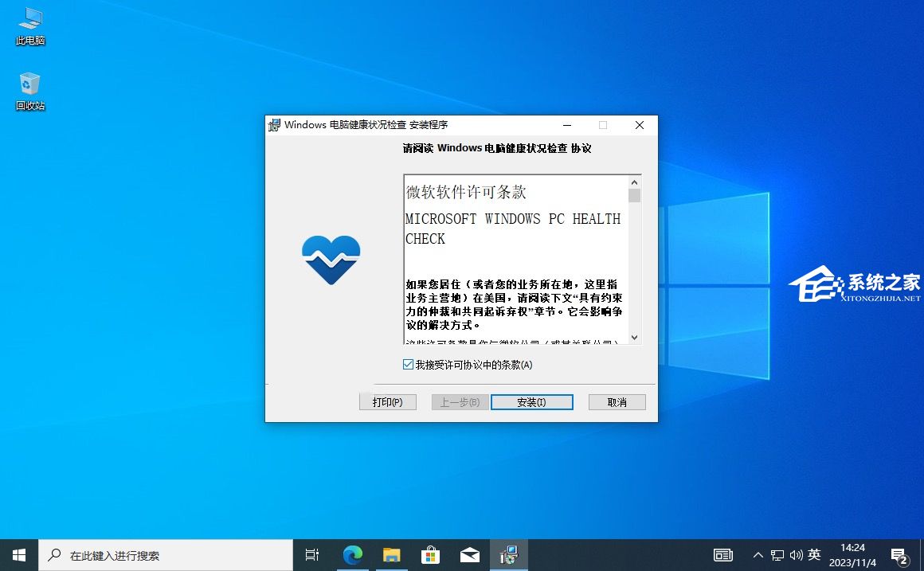Click the 打印(P) print button
The width and height of the screenshot is (924, 571).
pos(388,402)
